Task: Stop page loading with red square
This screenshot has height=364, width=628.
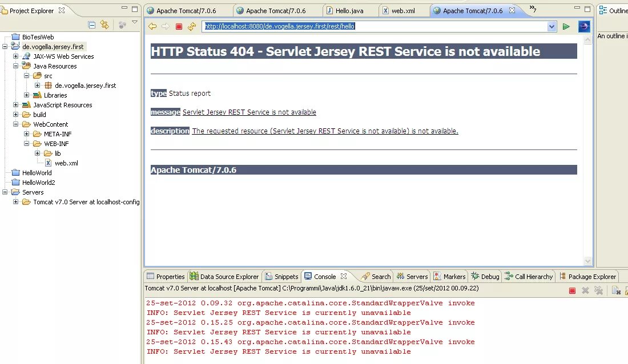Action: pos(179,26)
